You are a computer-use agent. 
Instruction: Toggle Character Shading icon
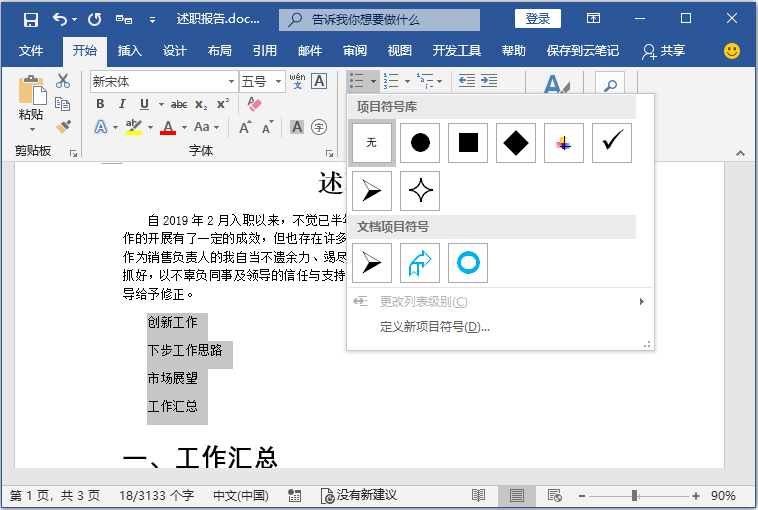(x=297, y=127)
